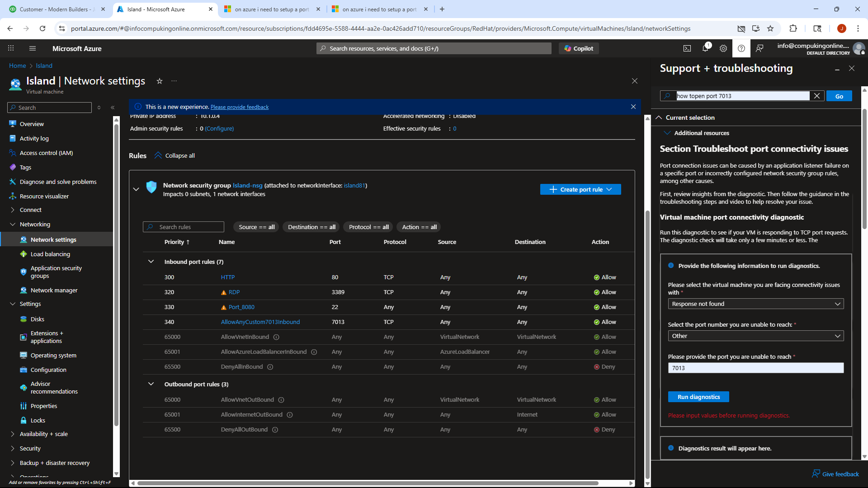The image size is (868, 488).
Task: Toggle the Source == all filter
Action: (256, 227)
